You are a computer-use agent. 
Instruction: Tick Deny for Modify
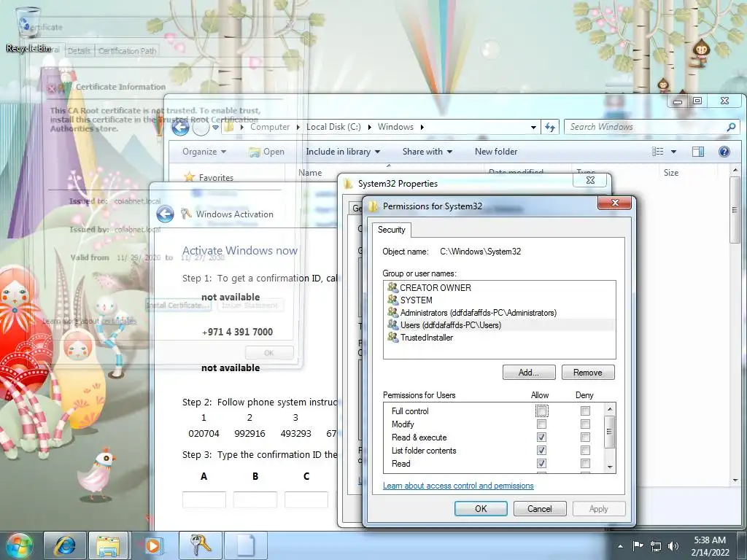[585, 424]
